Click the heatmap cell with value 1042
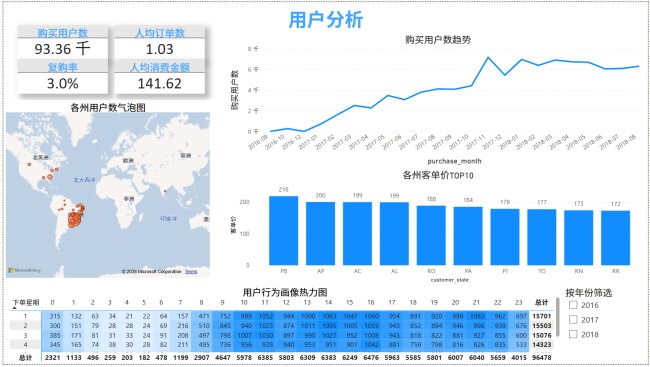650x367 pixels. pos(371,345)
